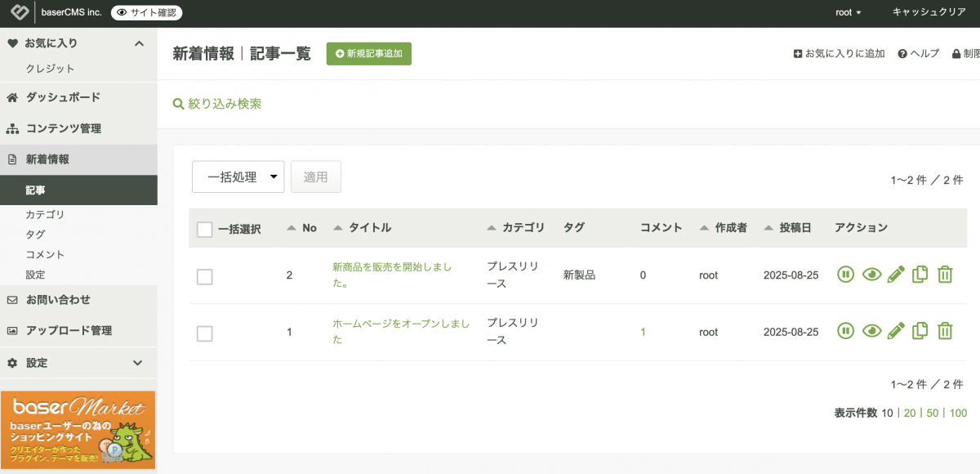Delete article No 1 with trash icon
Image resolution: width=980 pixels, height=474 pixels.
[x=945, y=331]
